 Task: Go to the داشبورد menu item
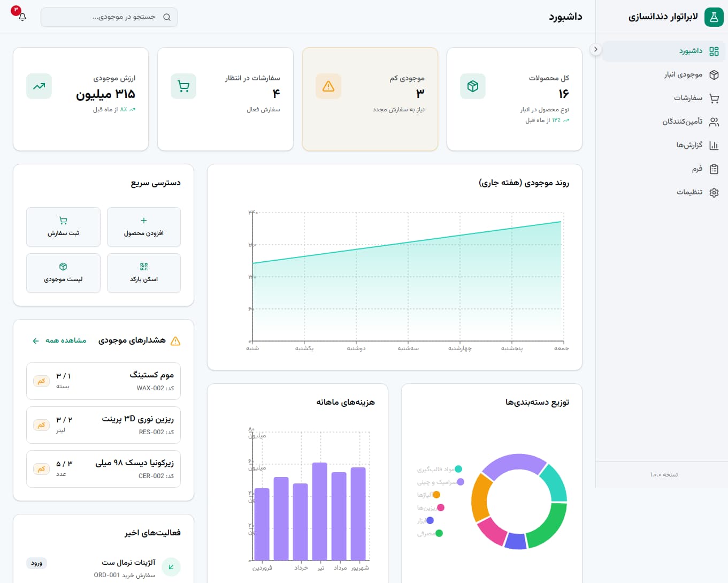(664, 51)
